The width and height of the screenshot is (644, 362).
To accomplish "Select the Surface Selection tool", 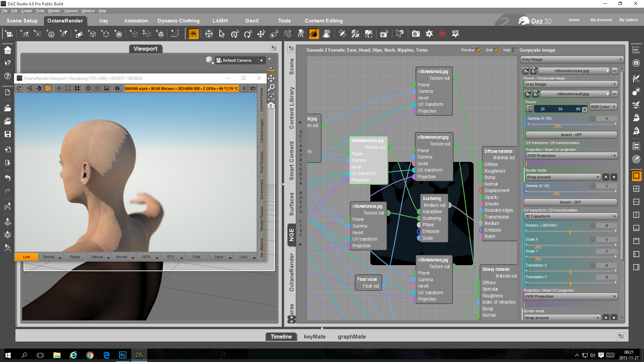I will click(x=314, y=34).
